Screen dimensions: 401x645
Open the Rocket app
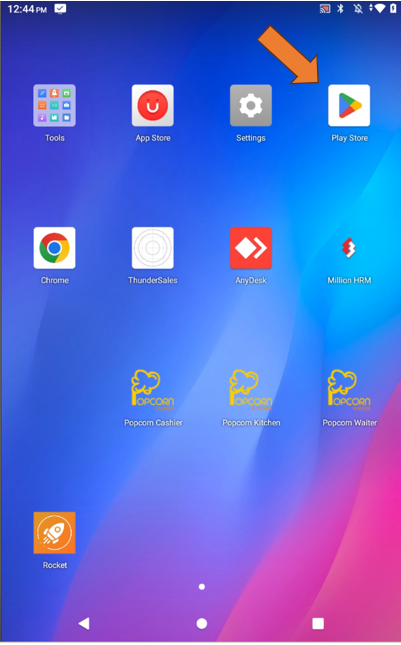click(54, 532)
